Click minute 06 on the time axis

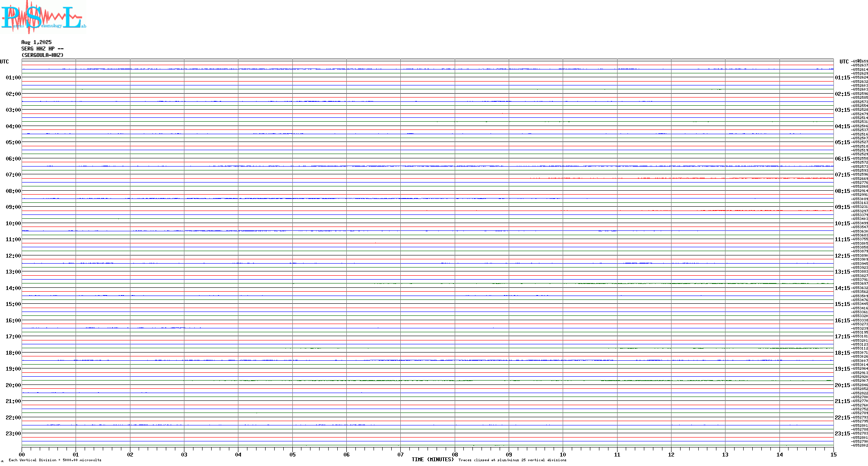(x=346, y=454)
